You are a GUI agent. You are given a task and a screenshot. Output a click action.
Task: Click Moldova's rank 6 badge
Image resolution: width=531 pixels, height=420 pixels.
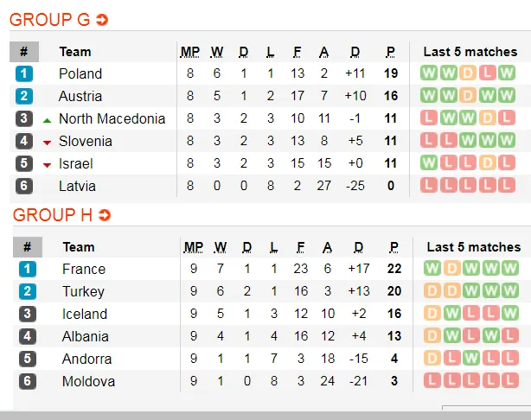[26, 381]
